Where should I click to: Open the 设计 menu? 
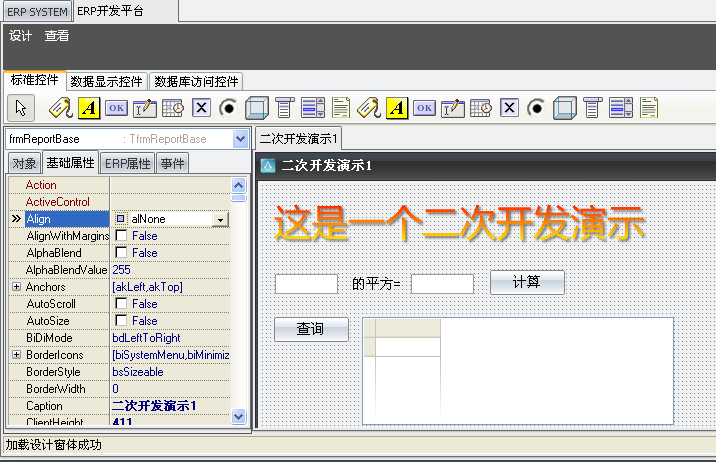(20, 36)
